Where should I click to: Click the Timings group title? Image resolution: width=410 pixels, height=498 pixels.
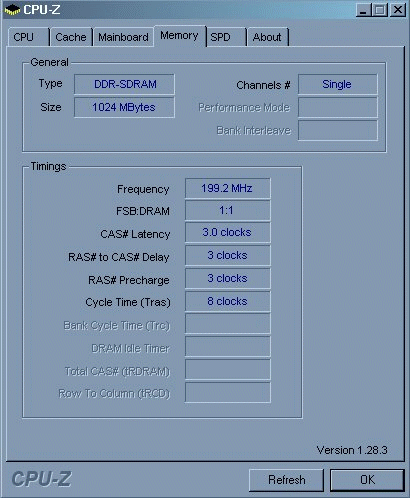[48, 166]
